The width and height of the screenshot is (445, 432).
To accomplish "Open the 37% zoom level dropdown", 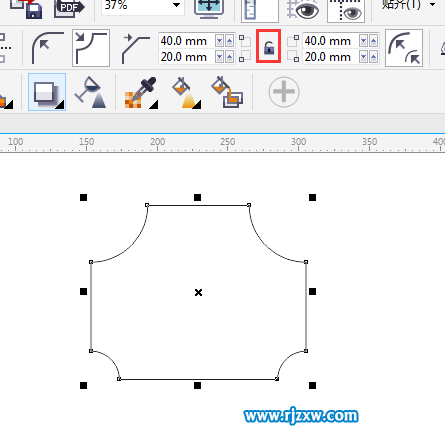I will (x=177, y=5).
